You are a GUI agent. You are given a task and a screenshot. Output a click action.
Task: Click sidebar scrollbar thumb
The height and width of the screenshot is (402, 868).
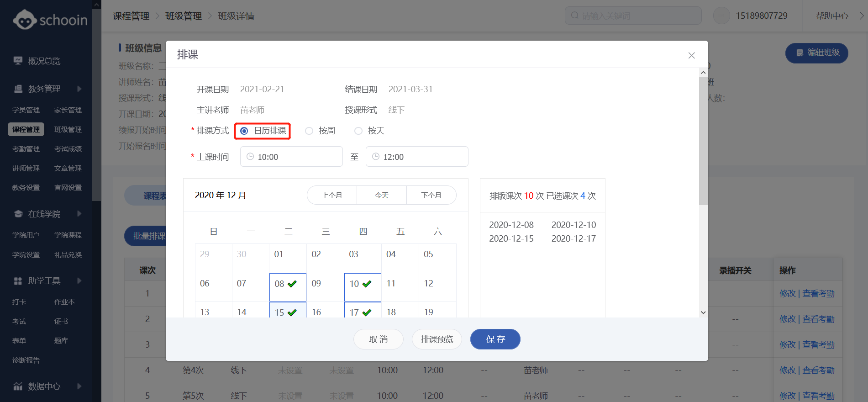pos(96,105)
